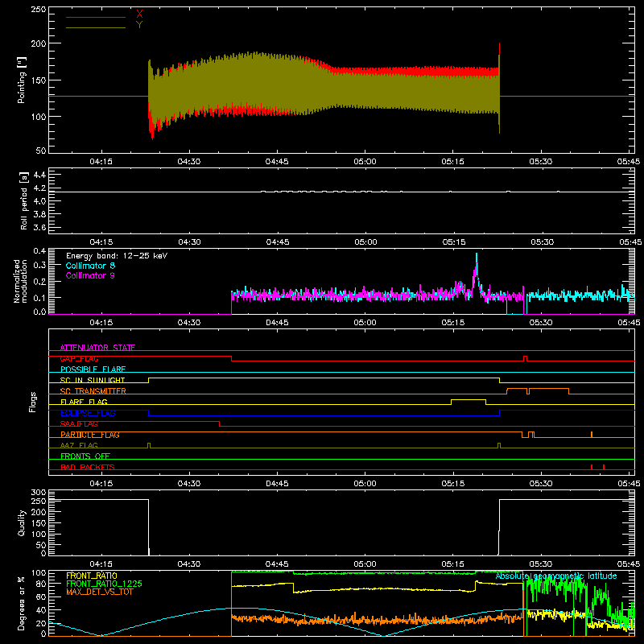Screen dimensions: 644x644
Task: Select the Collimator 8 legend entry
Action: point(90,266)
